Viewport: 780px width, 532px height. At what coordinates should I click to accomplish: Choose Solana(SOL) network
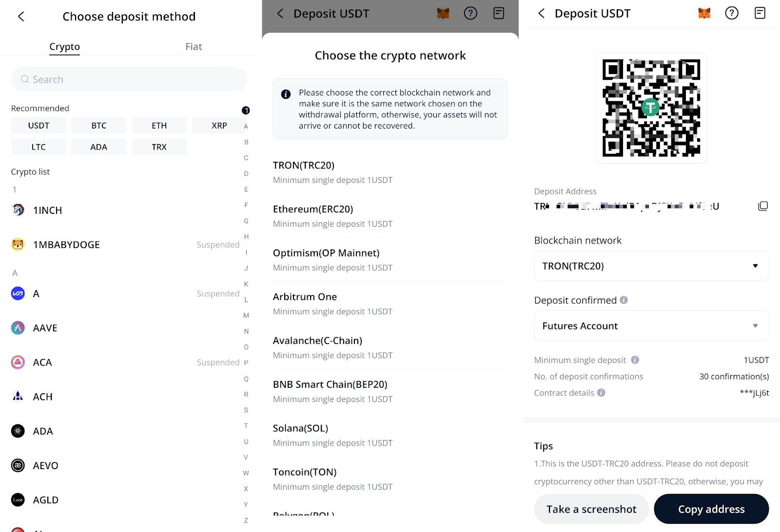point(390,435)
